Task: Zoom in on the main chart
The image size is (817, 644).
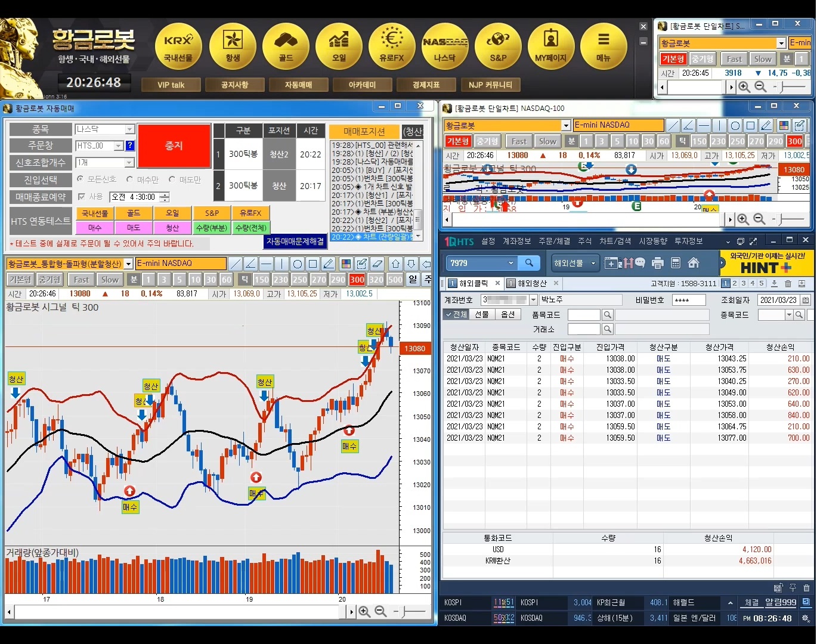Action: 364,612
